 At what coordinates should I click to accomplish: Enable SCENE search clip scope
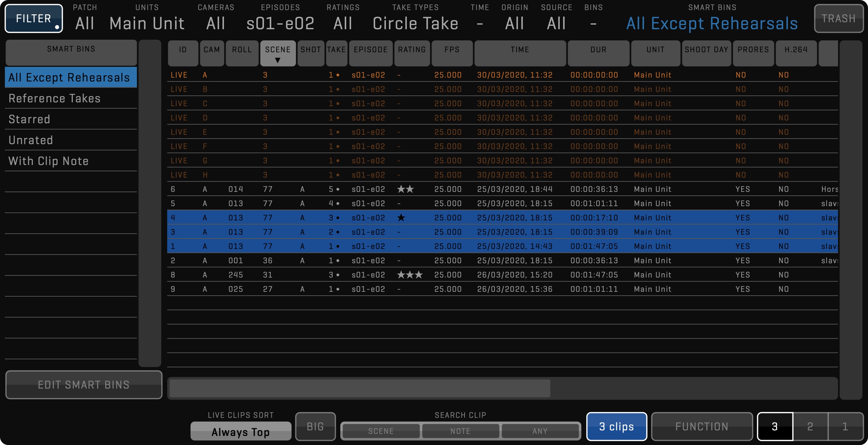(x=381, y=431)
